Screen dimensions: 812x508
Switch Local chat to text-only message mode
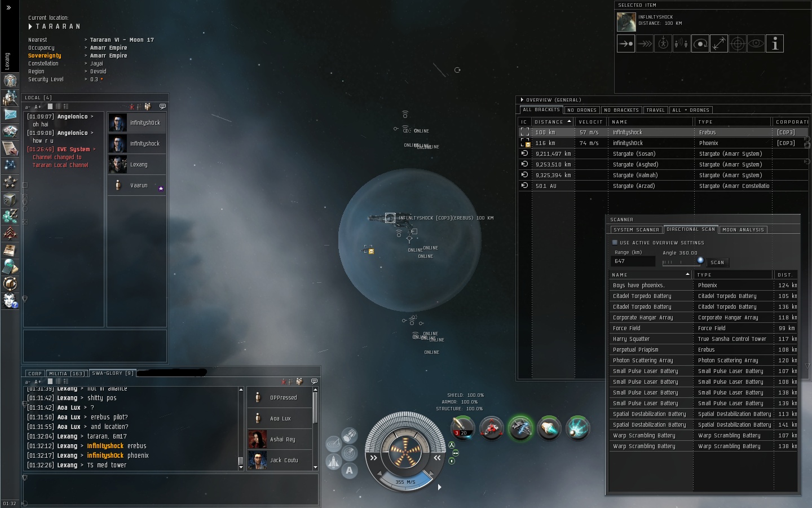tap(50, 107)
